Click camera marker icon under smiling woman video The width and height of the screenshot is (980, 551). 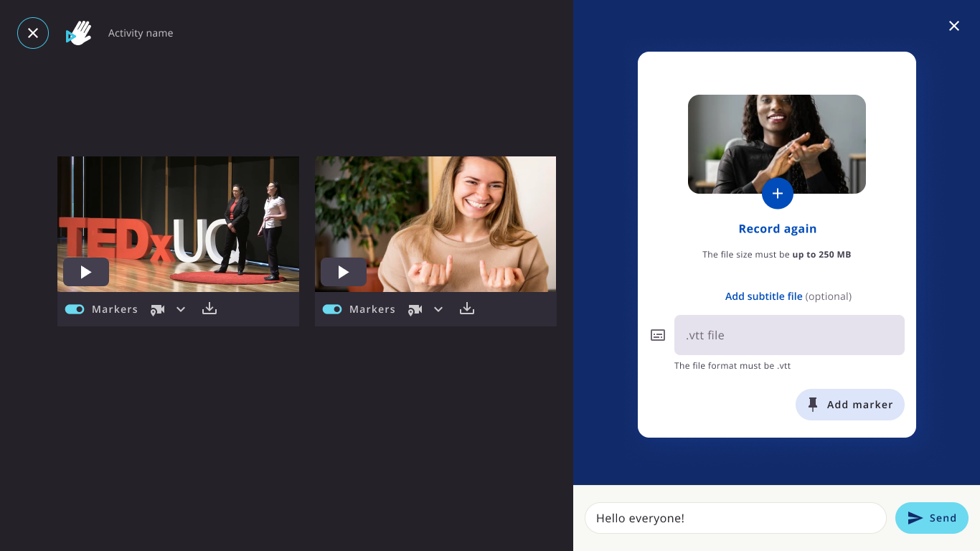tap(415, 309)
